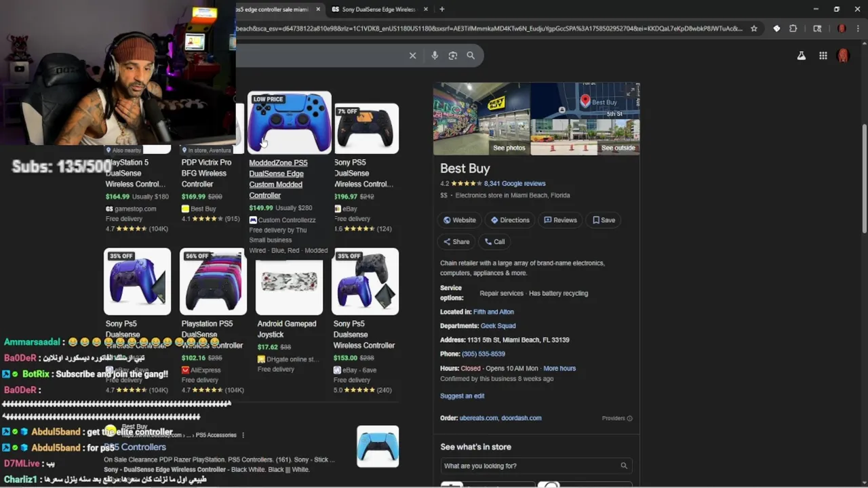This screenshot has height=488, width=868.
Task: Click the $149.99 ModdedZone price
Action: tap(261, 208)
